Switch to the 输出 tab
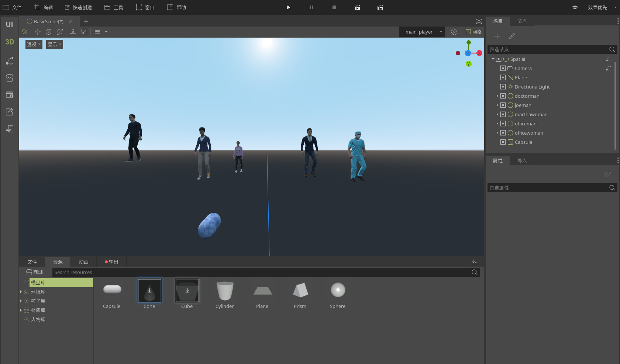Screen dimensions: 620x364 click(111, 262)
